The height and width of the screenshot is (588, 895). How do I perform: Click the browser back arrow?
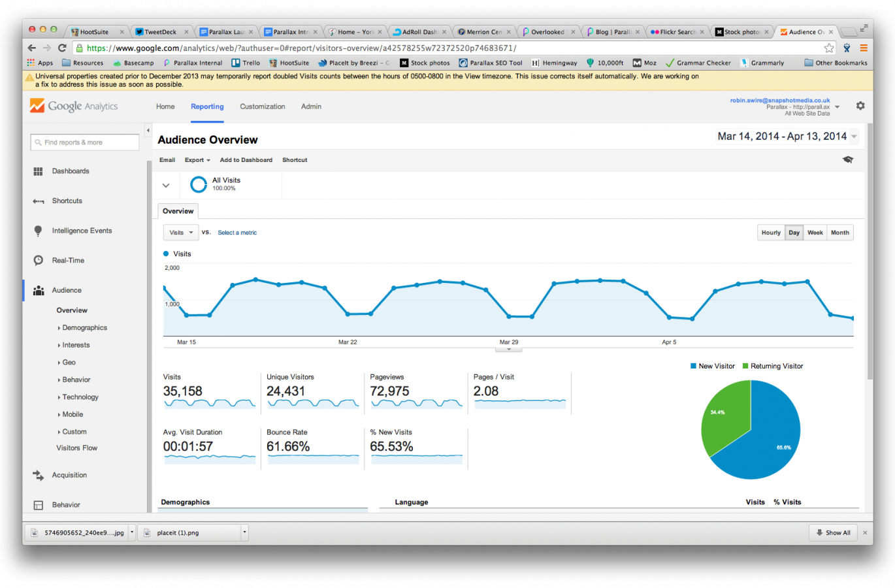(31, 48)
